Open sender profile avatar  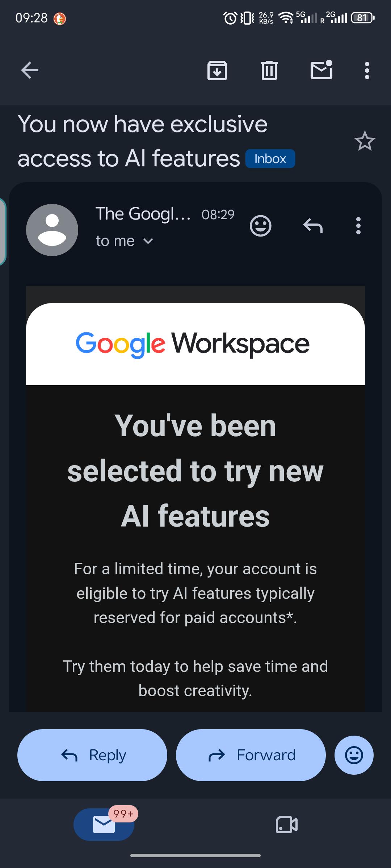tap(52, 230)
